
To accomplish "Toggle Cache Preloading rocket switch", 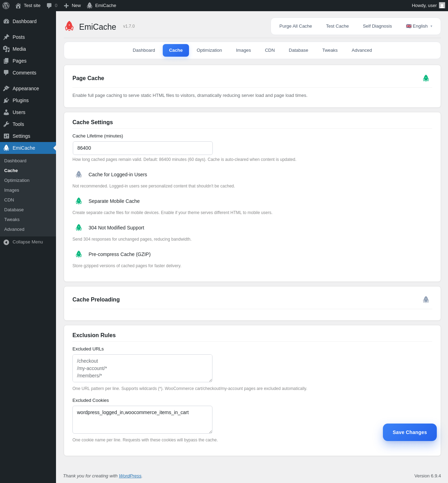I will (426, 300).
